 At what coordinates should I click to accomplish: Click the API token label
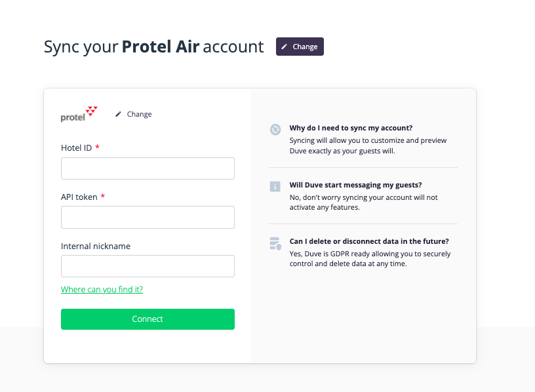(79, 197)
